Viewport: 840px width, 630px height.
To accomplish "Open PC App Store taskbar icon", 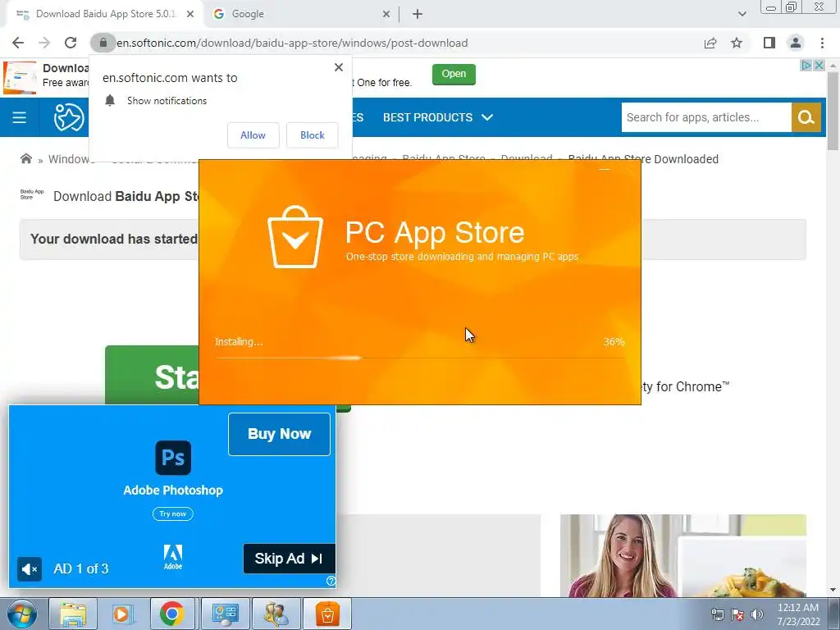I will [x=327, y=614].
